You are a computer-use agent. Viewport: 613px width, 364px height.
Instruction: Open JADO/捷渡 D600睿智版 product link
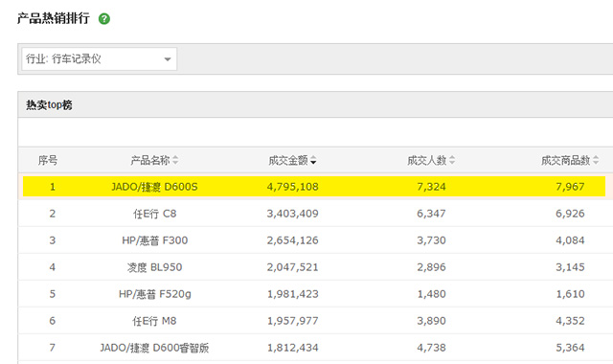[x=154, y=348]
